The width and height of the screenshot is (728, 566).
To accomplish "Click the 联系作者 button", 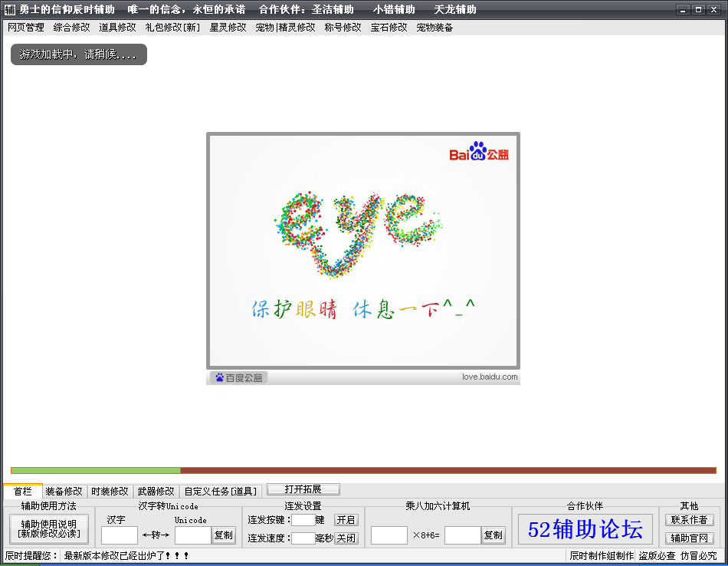I will [690, 519].
